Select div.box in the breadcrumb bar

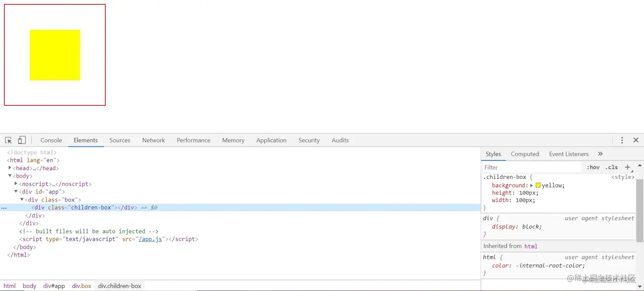pyautogui.click(x=82, y=286)
